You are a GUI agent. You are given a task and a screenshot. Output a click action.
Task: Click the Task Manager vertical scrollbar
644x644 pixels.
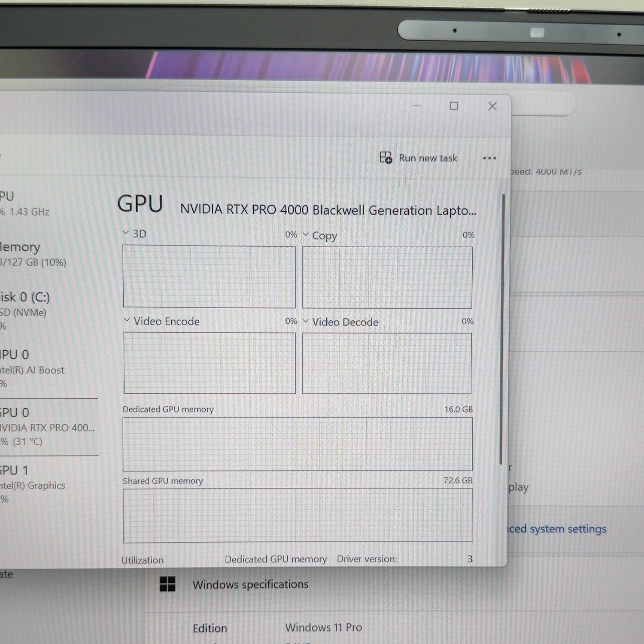(501, 329)
